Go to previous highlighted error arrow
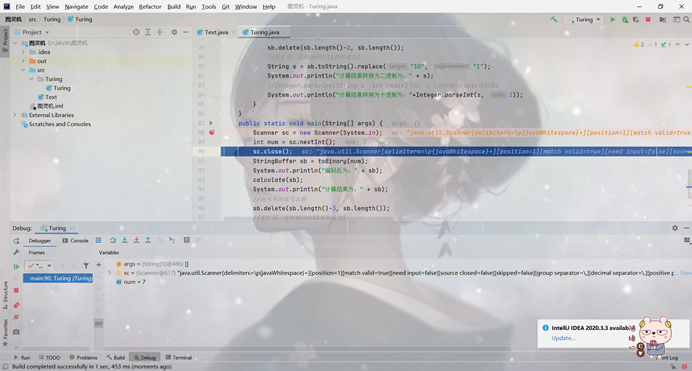This screenshot has width=692, height=371. pos(677,45)
